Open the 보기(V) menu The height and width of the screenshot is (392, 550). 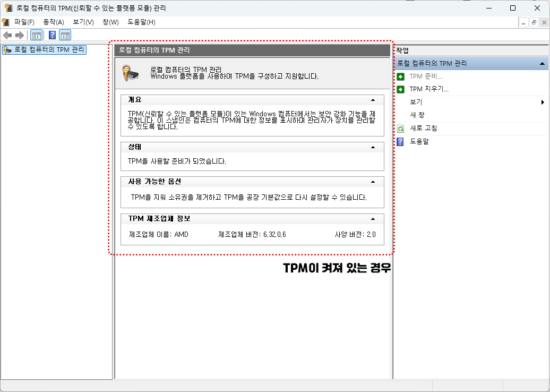point(83,22)
